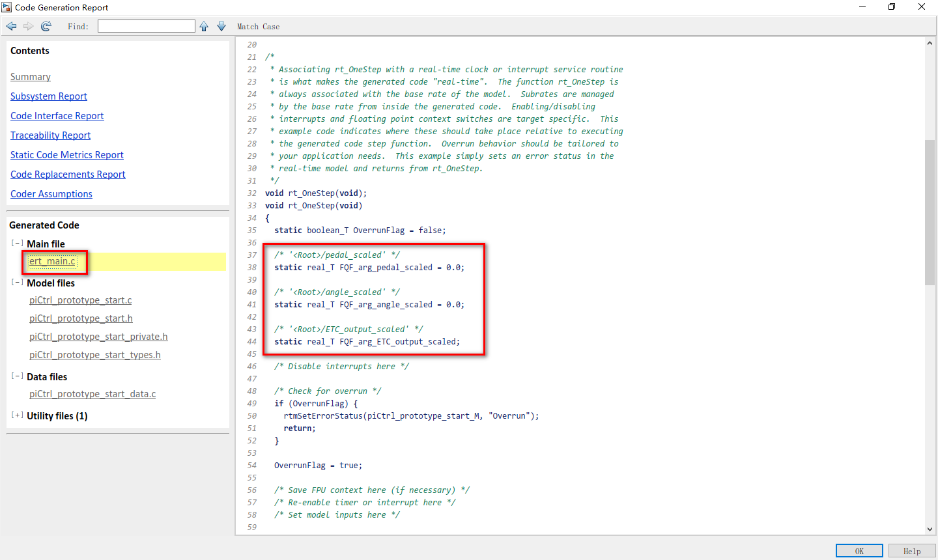The width and height of the screenshot is (938, 560).
Task: Click the OK button
Action: pyautogui.click(x=859, y=551)
